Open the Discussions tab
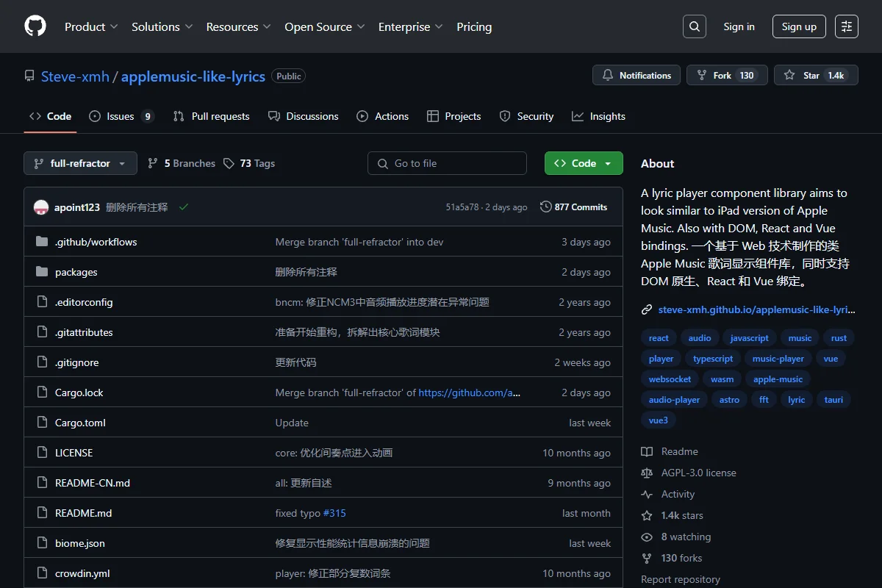Screen dimensions: 882x588 303,116
